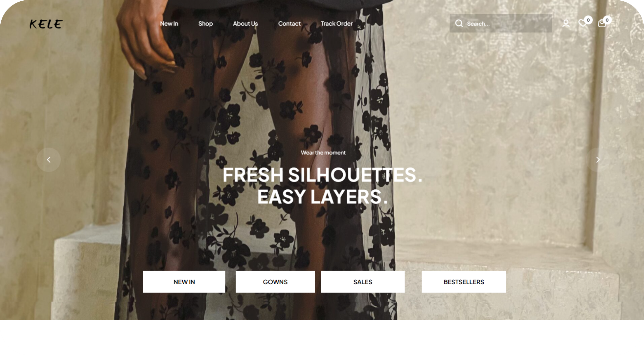Click the Fresh Silhouettes hero heading

[322, 185]
